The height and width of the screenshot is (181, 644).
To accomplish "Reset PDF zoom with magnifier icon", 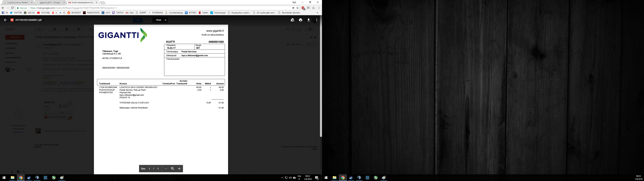I will point(173,169).
